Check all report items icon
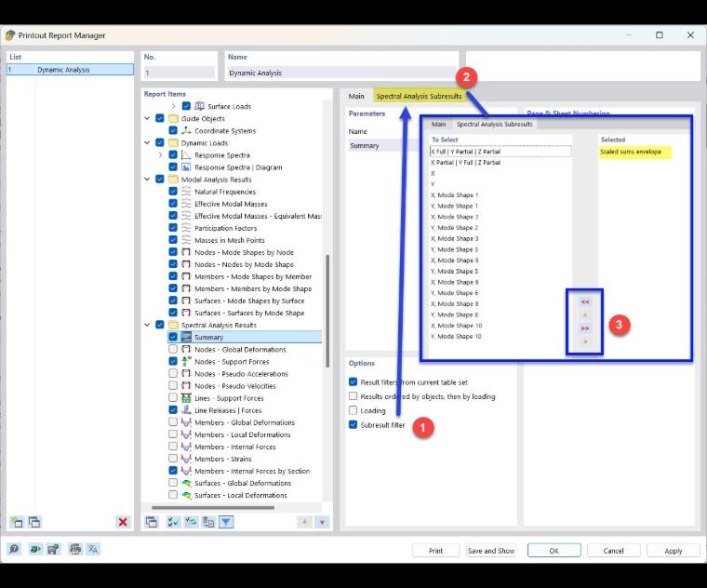 [173, 522]
